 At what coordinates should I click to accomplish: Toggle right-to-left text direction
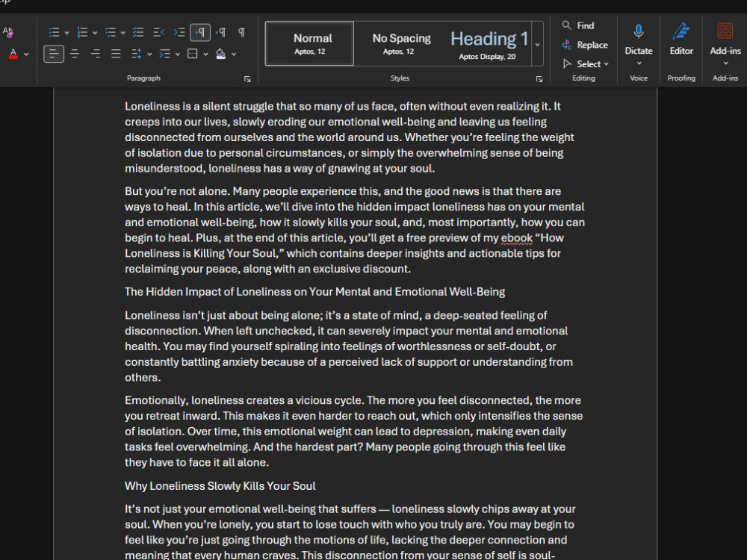click(x=221, y=32)
